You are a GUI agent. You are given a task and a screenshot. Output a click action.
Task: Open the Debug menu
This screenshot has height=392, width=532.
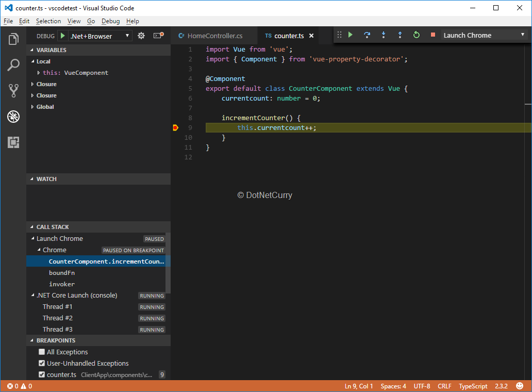111,21
